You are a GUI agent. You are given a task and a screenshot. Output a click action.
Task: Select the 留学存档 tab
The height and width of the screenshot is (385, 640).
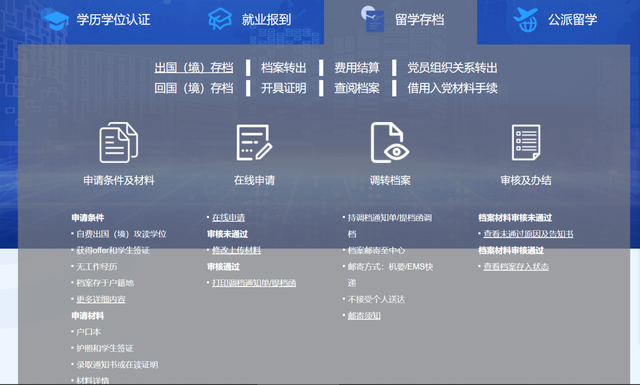(x=420, y=19)
